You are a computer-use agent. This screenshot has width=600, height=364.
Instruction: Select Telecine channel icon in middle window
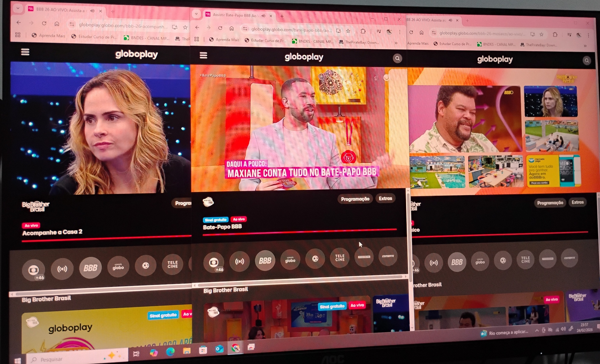tap(340, 258)
